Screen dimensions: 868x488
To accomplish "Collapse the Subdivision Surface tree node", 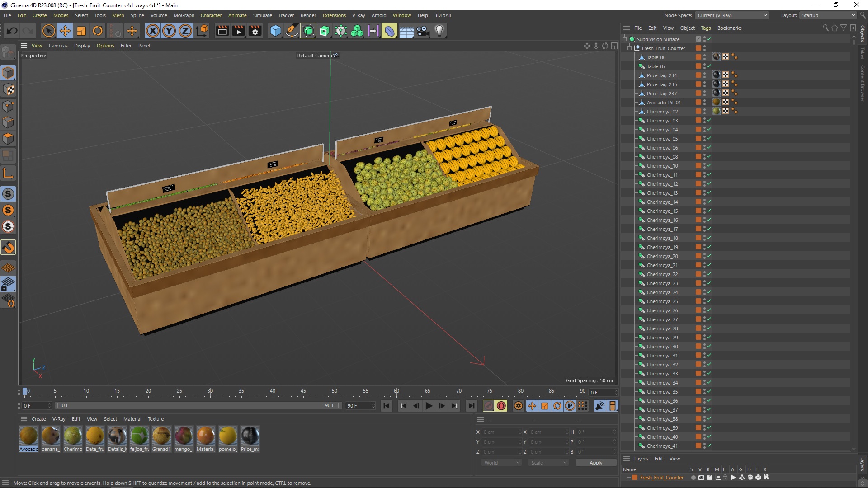I will coord(624,39).
